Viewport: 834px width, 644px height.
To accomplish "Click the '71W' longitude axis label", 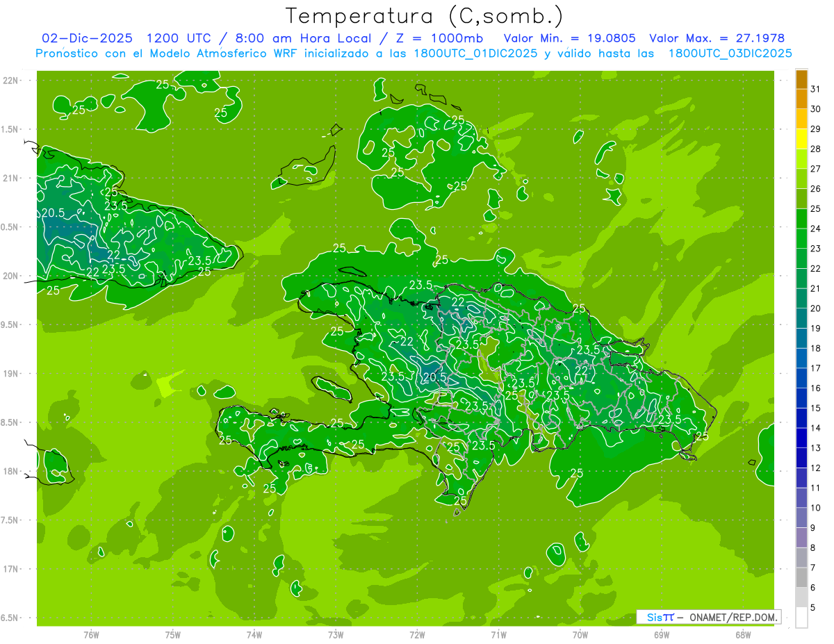I will click(498, 634).
